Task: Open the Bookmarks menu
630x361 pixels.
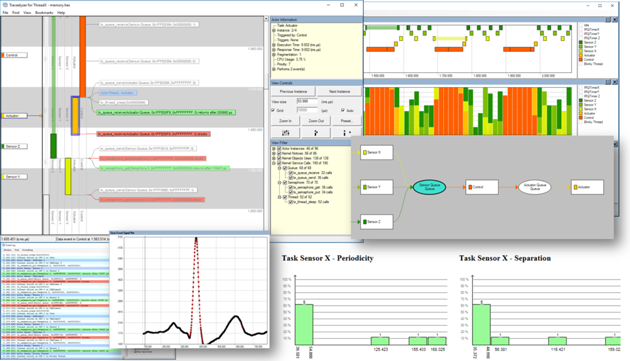Action: tap(44, 13)
